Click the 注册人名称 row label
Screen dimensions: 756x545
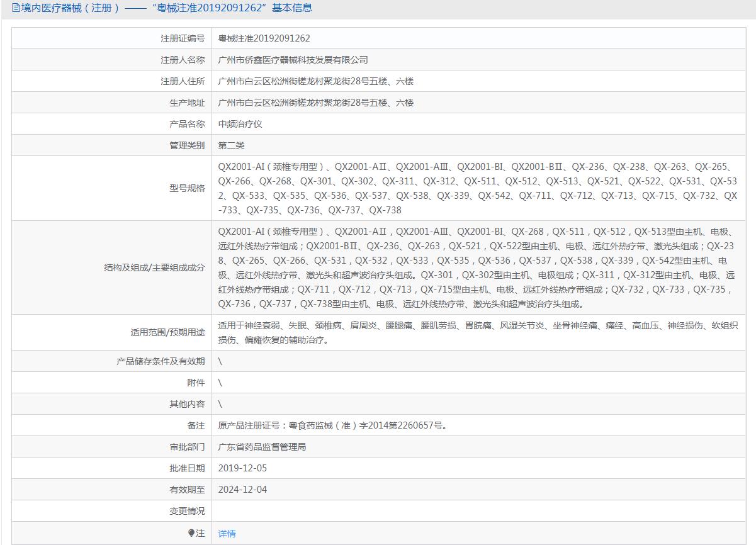pyautogui.click(x=183, y=60)
